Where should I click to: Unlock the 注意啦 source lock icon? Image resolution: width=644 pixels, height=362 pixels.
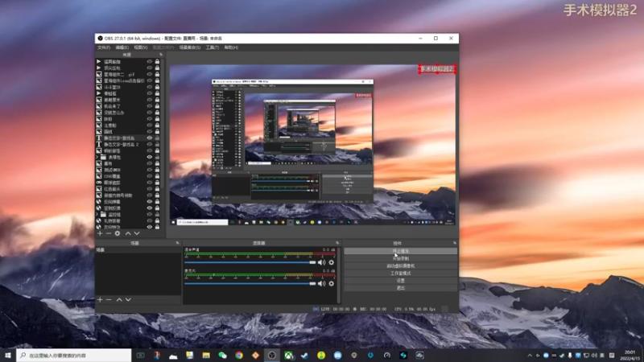[x=157, y=125]
